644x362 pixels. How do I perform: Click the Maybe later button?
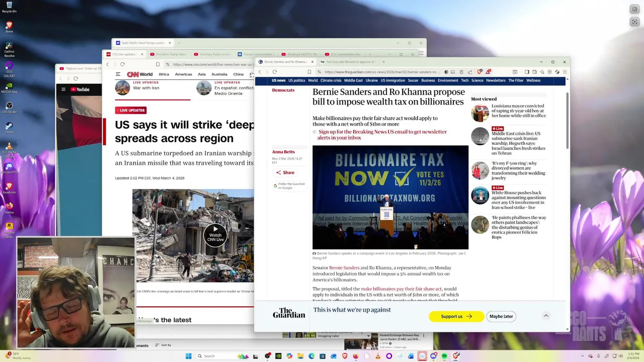pos(501,316)
